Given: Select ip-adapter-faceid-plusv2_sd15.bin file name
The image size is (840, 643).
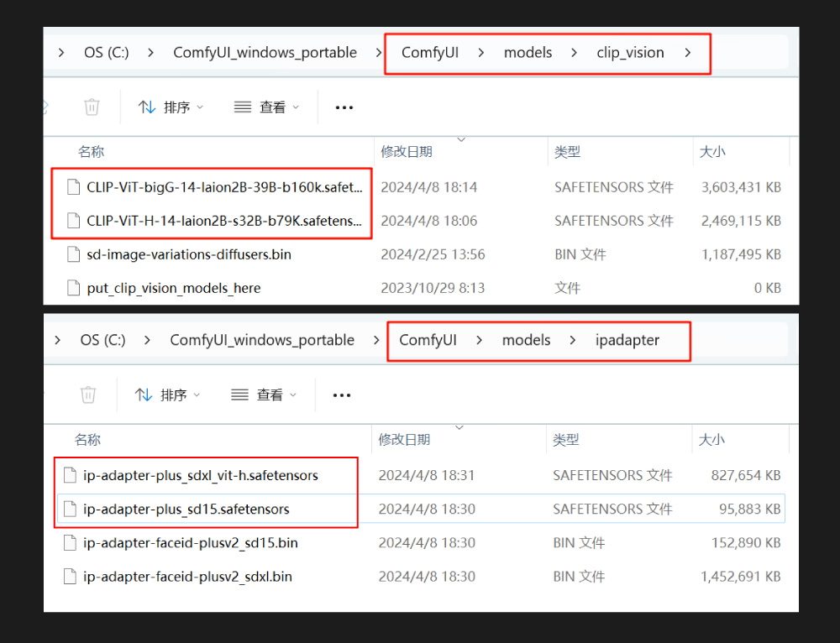Looking at the screenshot, I should (x=190, y=543).
